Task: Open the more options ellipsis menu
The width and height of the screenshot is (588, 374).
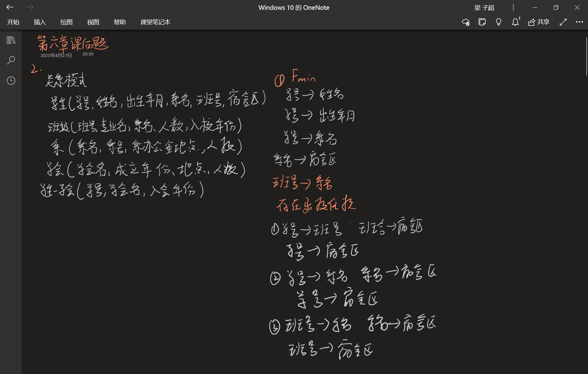Action: click(579, 22)
